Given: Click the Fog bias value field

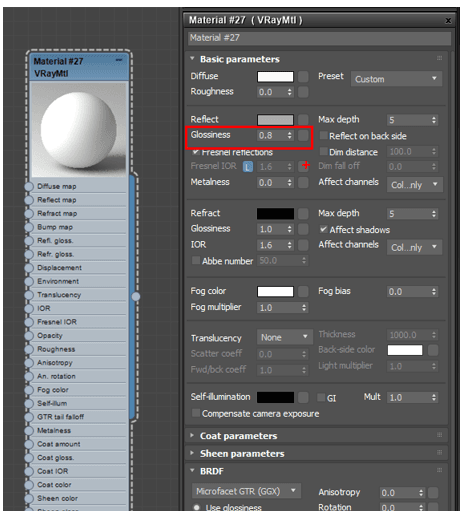Looking at the screenshot, I should [409, 292].
